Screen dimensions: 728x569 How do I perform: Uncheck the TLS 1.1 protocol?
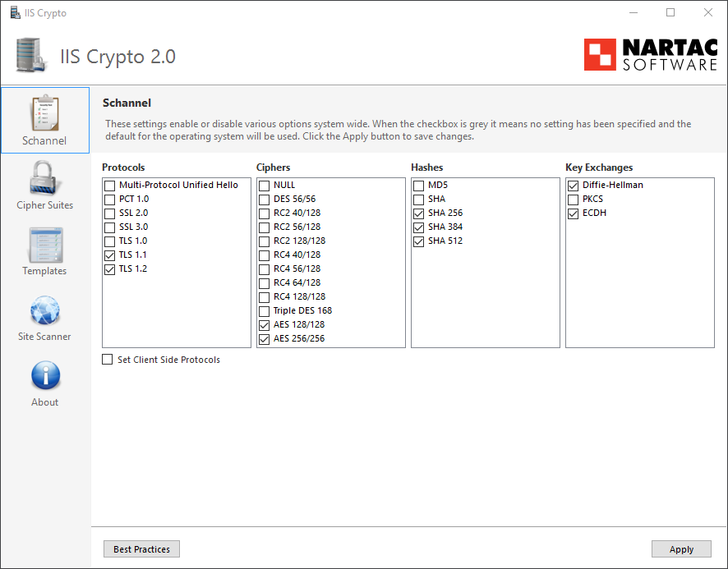click(x=109, y=255)
